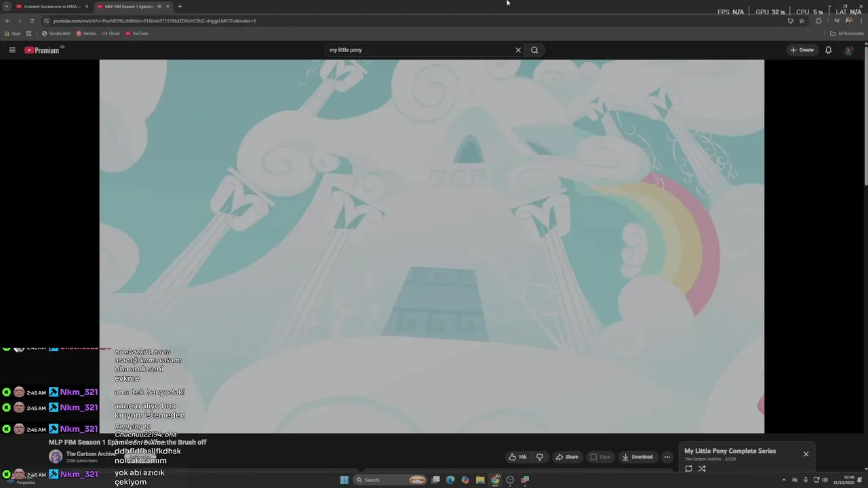
Task: Go to YouTube Premium home logo
Action: (x=43, y=50)
